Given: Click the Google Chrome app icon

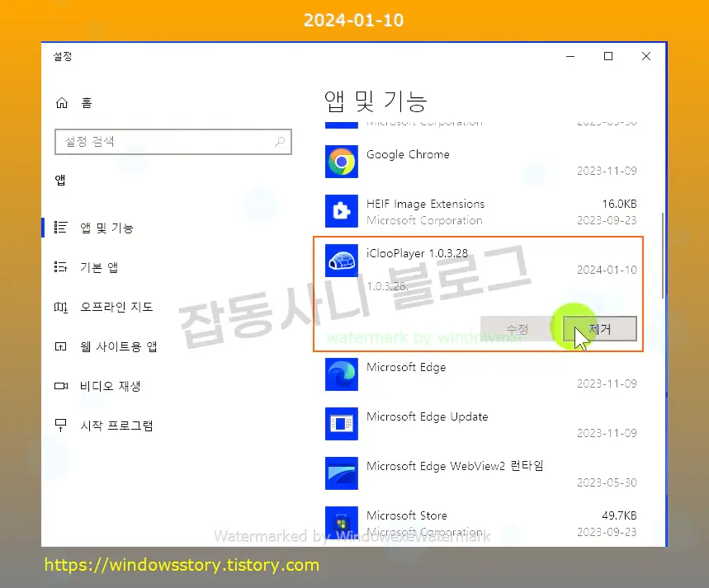Looking at the screenshot, I should pyautogui.click(x=342, y=162).
